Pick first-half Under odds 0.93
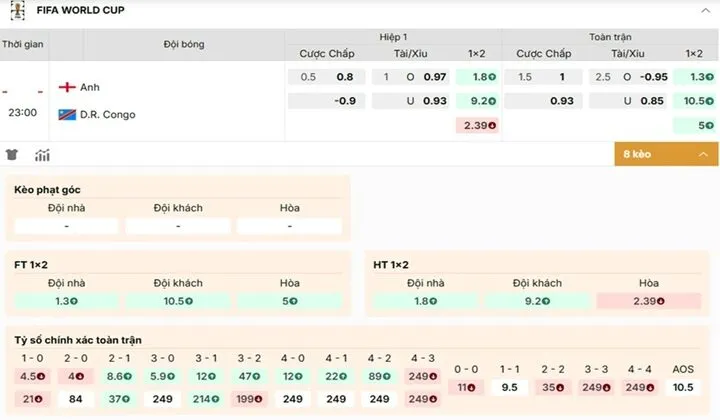The width and height of the screenshot is (720, 420). 411,101
